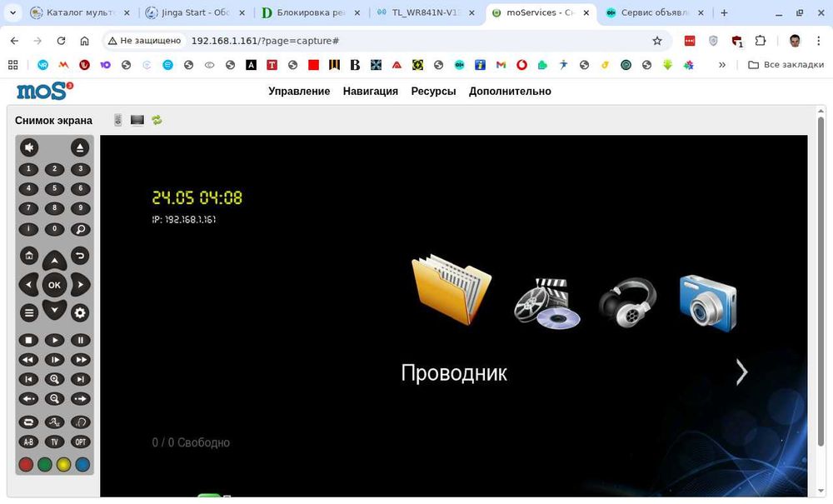
Task: Click the TV button on the remote
Action: coord(54,442)
